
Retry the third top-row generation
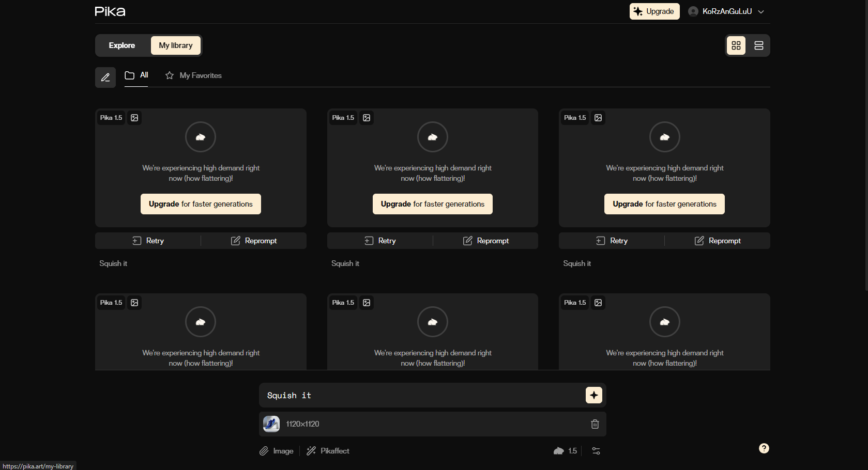[612, 241]
